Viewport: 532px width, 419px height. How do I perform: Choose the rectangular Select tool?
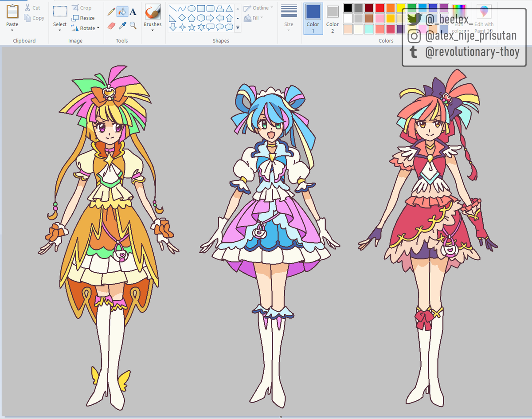click(60, 12)
